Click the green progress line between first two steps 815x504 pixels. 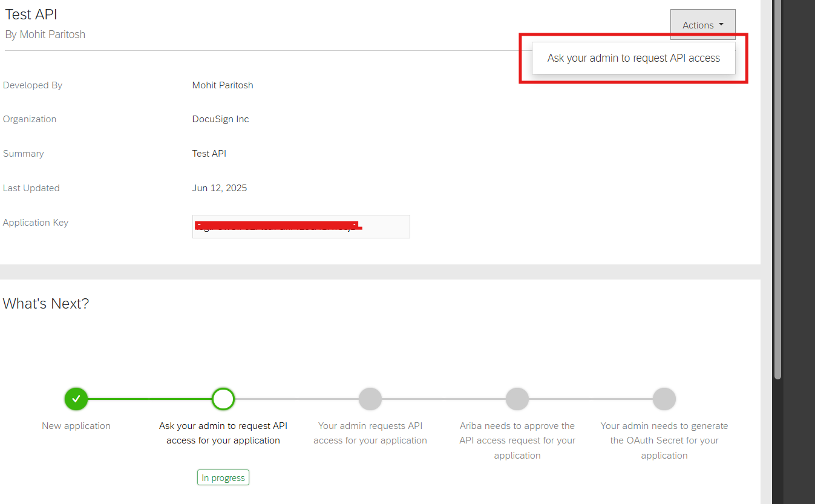coord(149,399)
